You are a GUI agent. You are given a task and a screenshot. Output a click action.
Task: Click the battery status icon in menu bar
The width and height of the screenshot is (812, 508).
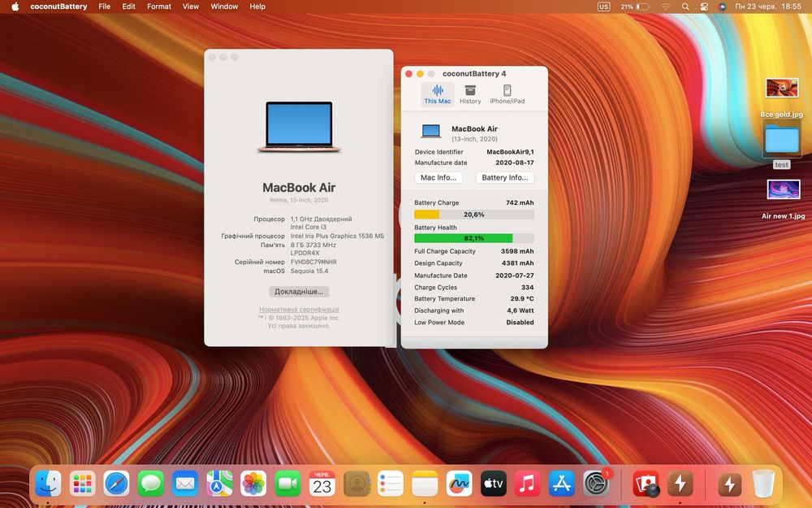point(635,7)
